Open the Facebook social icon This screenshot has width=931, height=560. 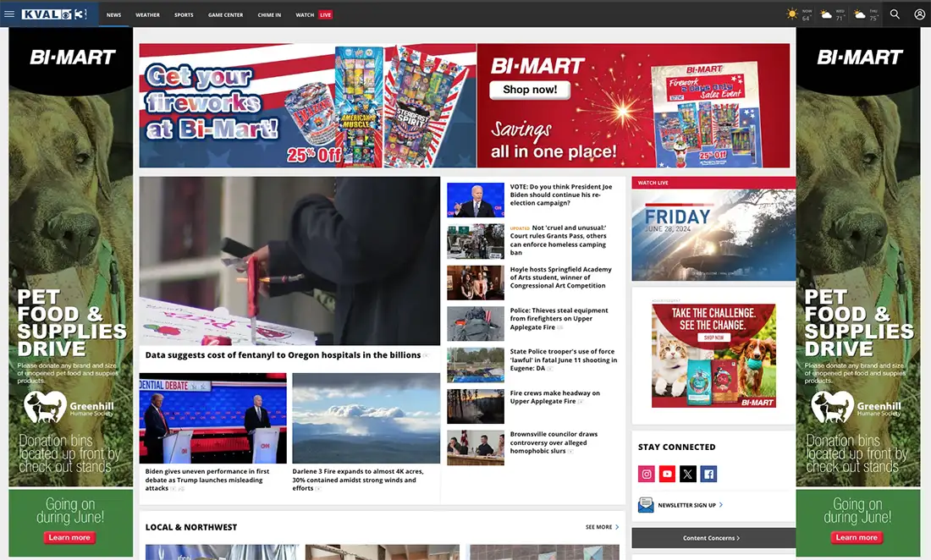pyautogui.click(x=708, y=474)
